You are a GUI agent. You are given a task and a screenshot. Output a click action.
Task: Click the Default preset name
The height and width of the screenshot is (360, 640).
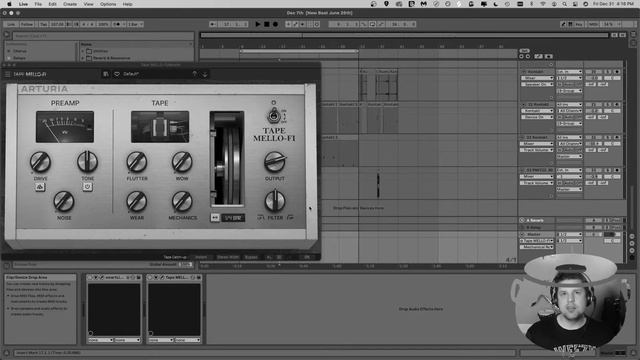131,74
